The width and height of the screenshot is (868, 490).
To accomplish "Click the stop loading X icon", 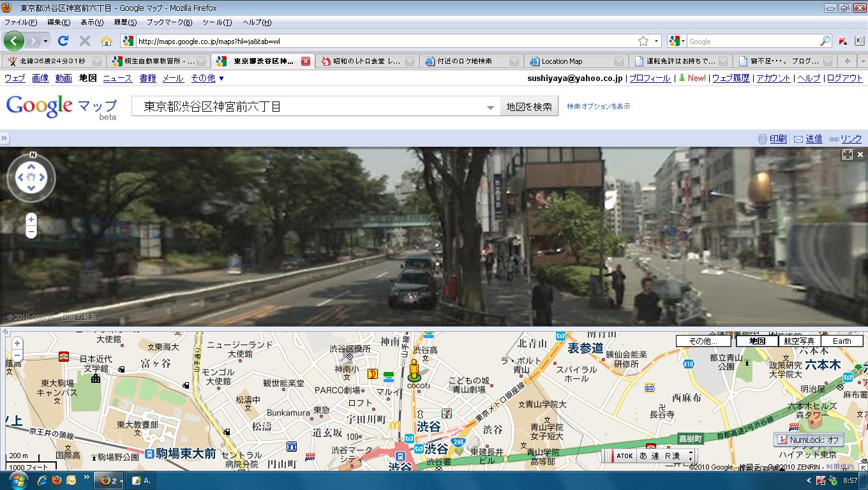I will 84,41.
